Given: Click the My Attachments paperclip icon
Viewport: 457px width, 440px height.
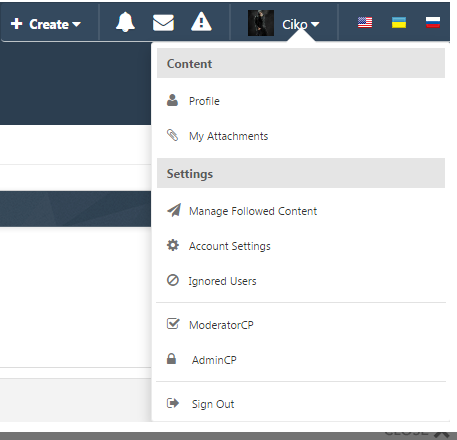Looking at the screenshot, I should pyautogui.click(x=172, y=135).
